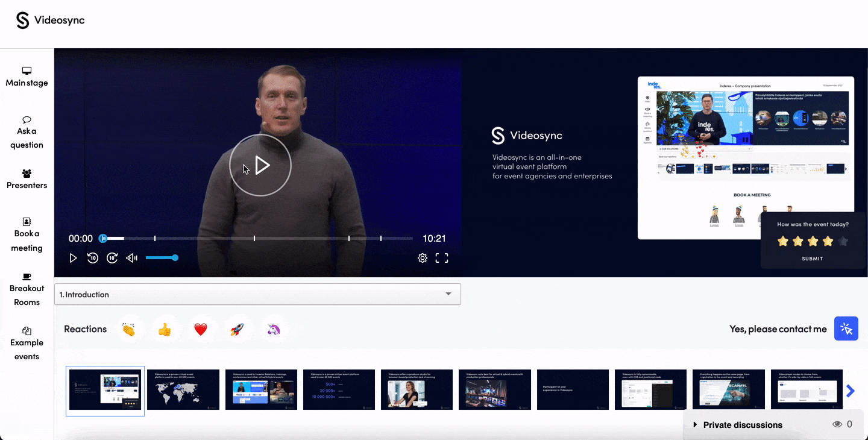Viewport: 868px width, 440px height.
Task: Rewind the video 10 seconds
Action: [92, 257]
